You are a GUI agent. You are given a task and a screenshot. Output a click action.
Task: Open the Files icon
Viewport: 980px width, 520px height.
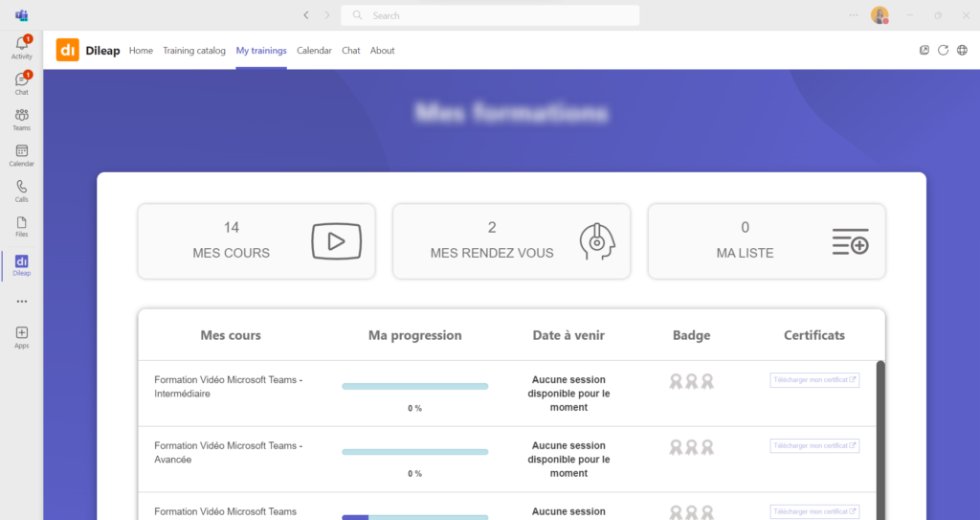[x=21, y=227]
